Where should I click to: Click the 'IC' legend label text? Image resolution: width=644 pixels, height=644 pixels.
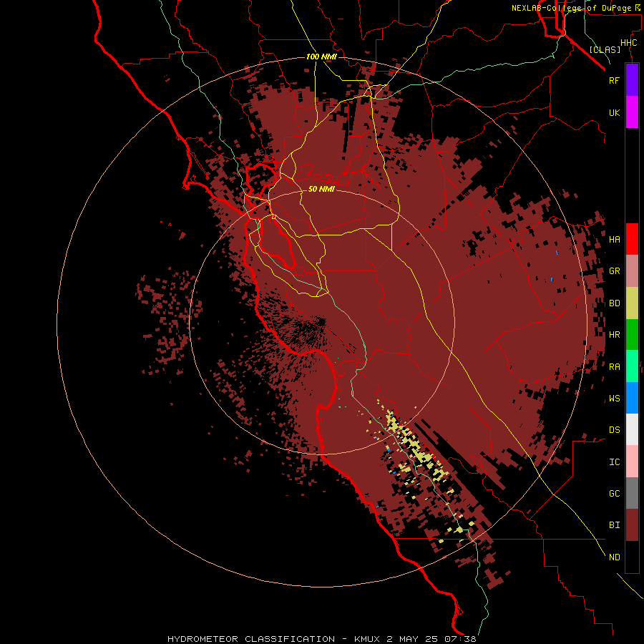tap(614, 462)
